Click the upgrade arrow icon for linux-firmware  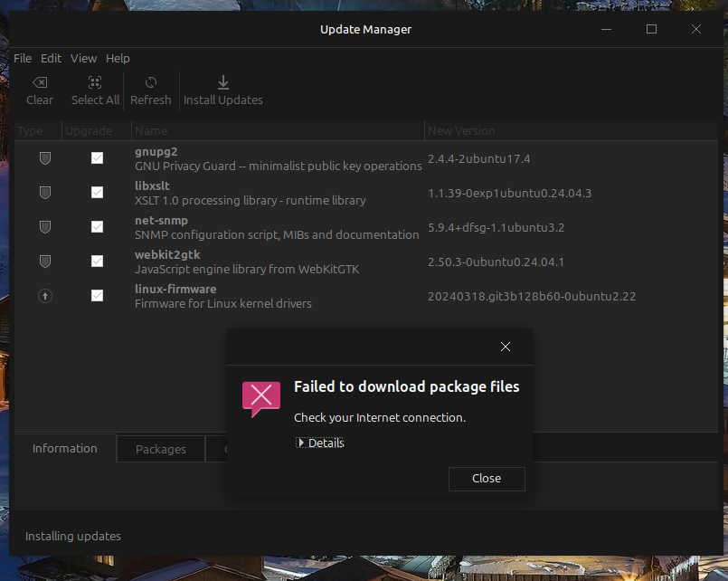(x=45, y=296)
